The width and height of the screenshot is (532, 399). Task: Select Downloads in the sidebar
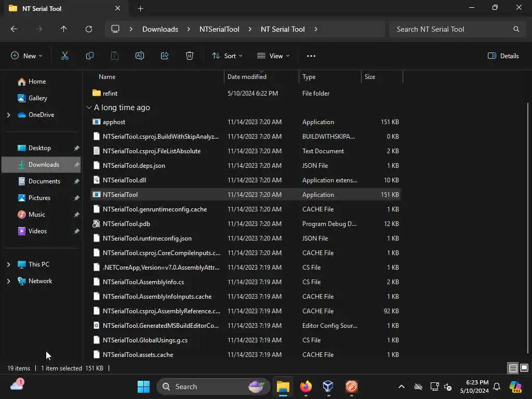(41, 165)
